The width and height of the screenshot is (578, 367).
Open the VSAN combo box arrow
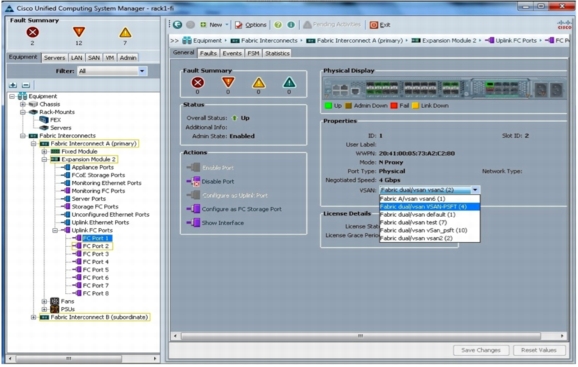click(x=475, y=190)
